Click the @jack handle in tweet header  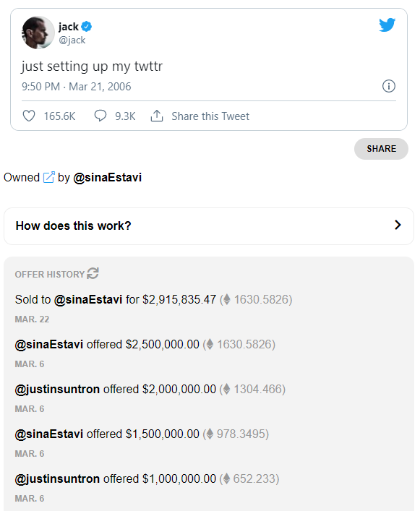(72, 40)
